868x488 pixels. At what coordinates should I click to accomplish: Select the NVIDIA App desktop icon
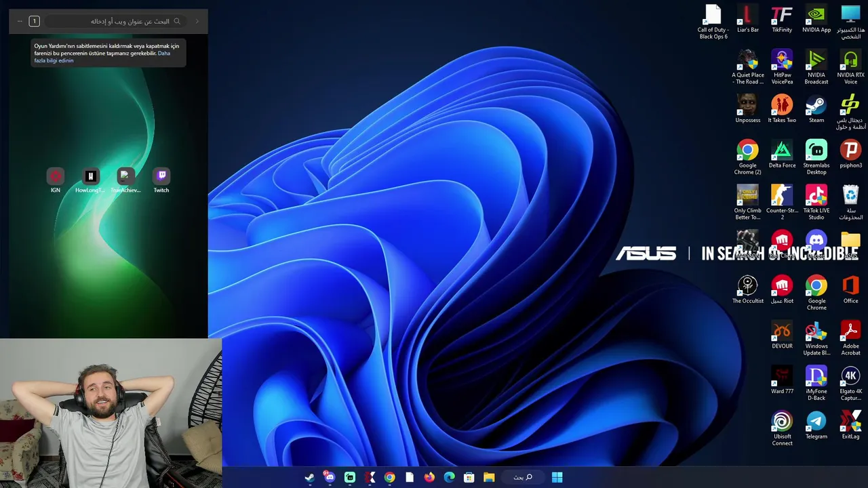[816, 19]
